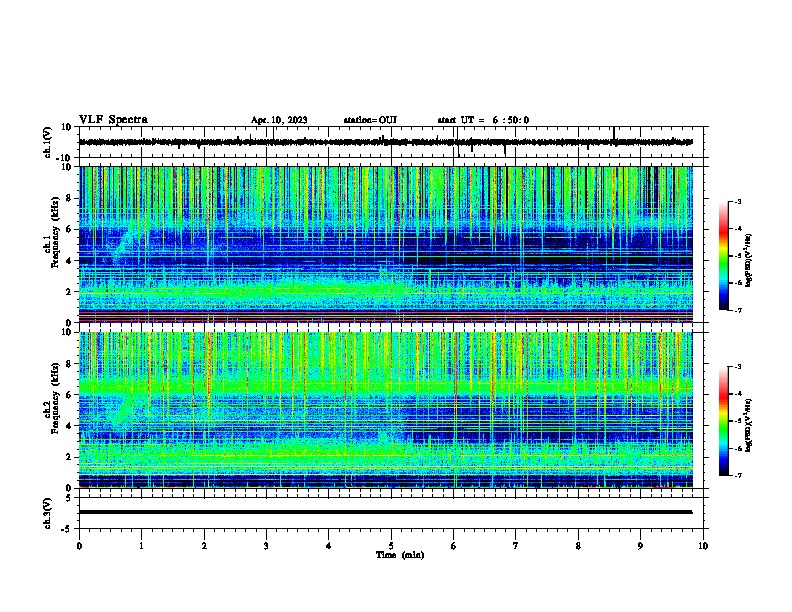Click rising-tone emission in ch.1 spectrogram

(x=123, y=245)
